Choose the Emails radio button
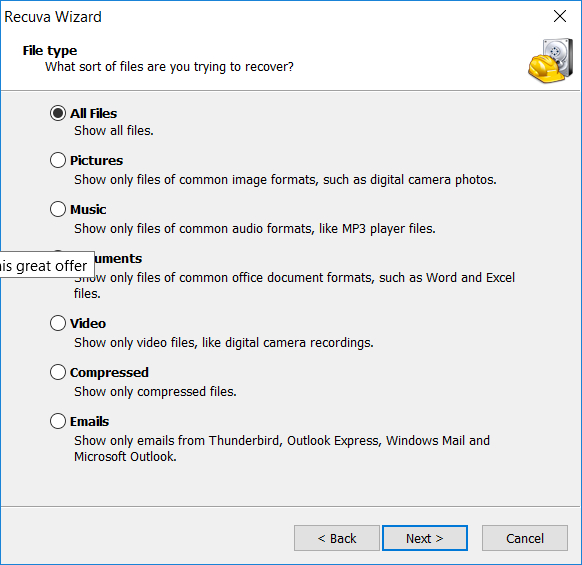The width and height of the screenshot is (582, 565). [58, 421]
